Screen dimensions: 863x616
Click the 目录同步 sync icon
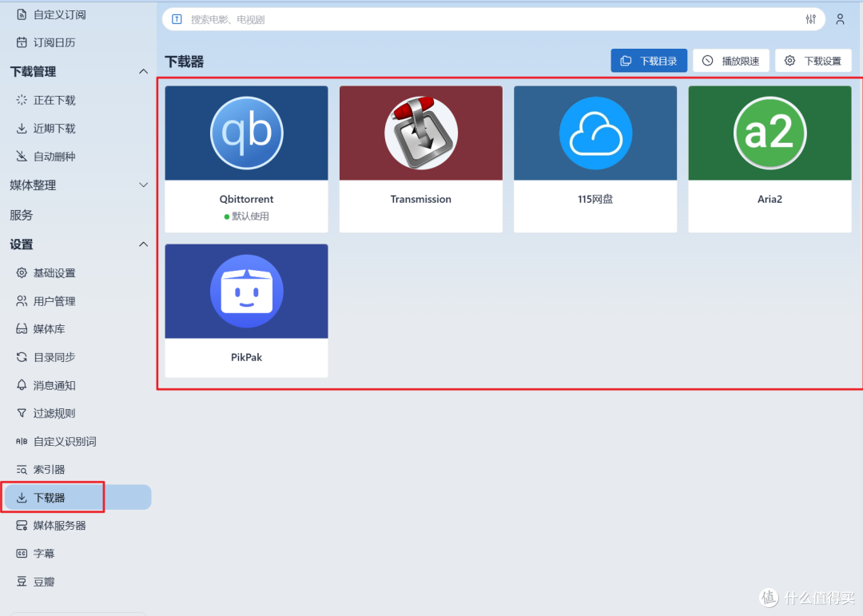22,356
